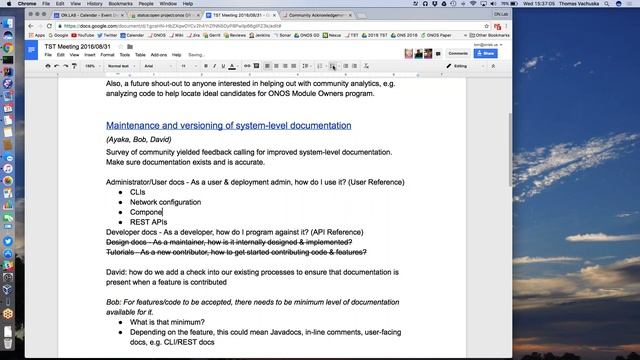Click the first collaborator avatar
The height and width of the screenshot is (360, 640).
tap(409, 53)
